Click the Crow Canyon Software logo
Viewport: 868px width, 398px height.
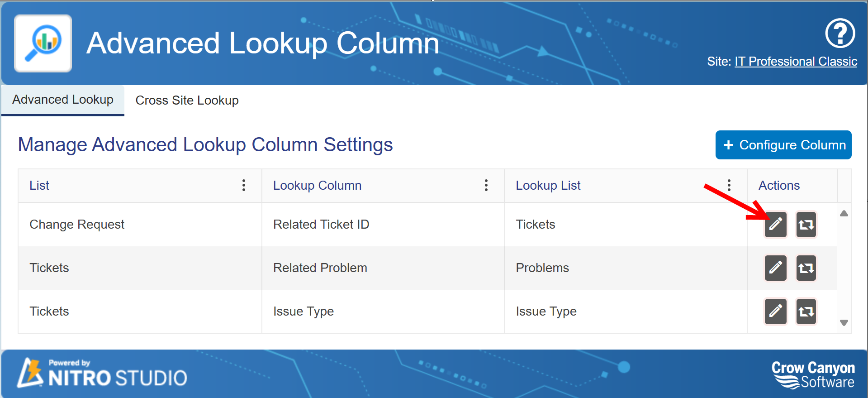(x=813, y=374)
